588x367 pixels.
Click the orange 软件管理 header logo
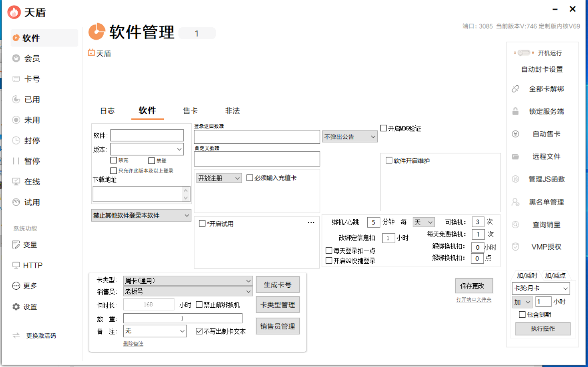tap(97, 32)
